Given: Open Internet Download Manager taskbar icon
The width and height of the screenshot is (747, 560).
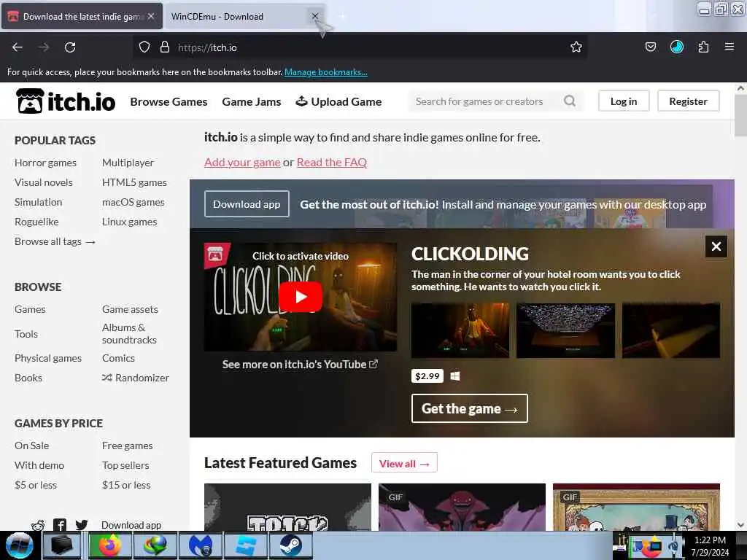Looking at the screenshot, I should click(x=155, y=545).
